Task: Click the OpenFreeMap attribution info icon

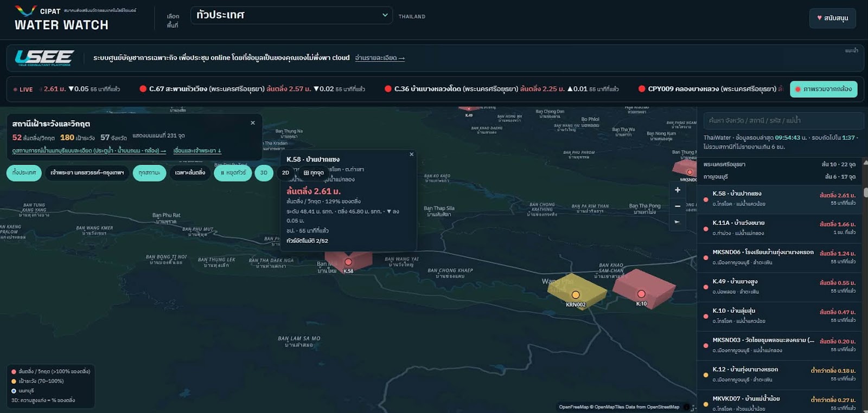Action: pos(686,407)
